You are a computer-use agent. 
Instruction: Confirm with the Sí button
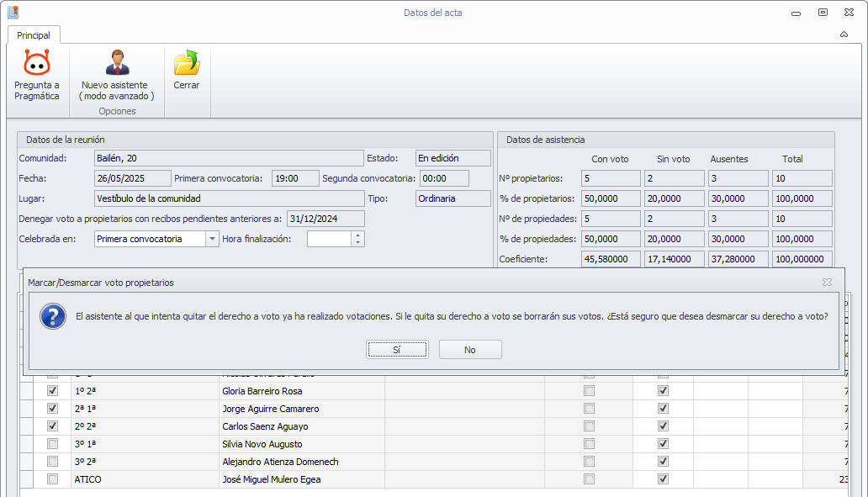pos(397,350)
